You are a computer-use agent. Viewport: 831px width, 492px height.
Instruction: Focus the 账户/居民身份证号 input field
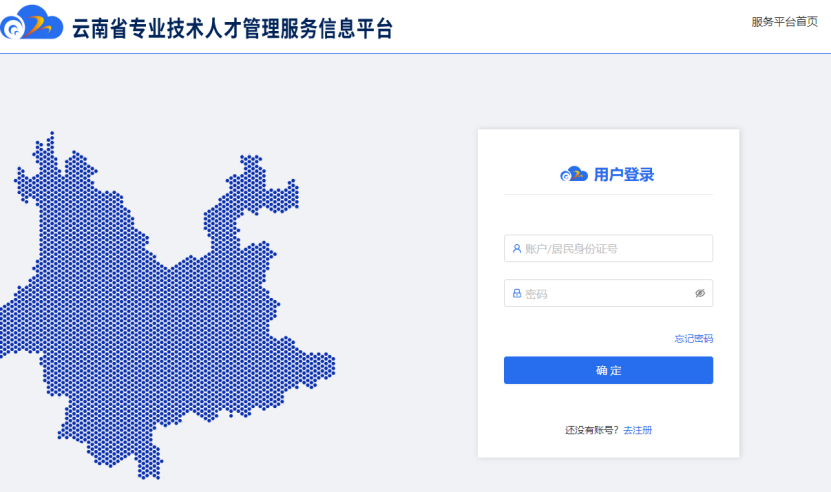(x=610, y=248)
